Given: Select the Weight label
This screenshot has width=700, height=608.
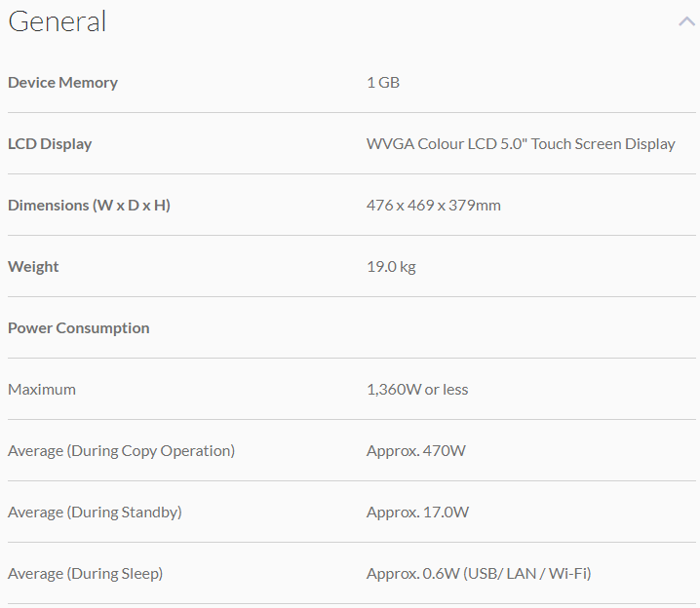Looking at the screenshot, I should [x=33, y=267].
